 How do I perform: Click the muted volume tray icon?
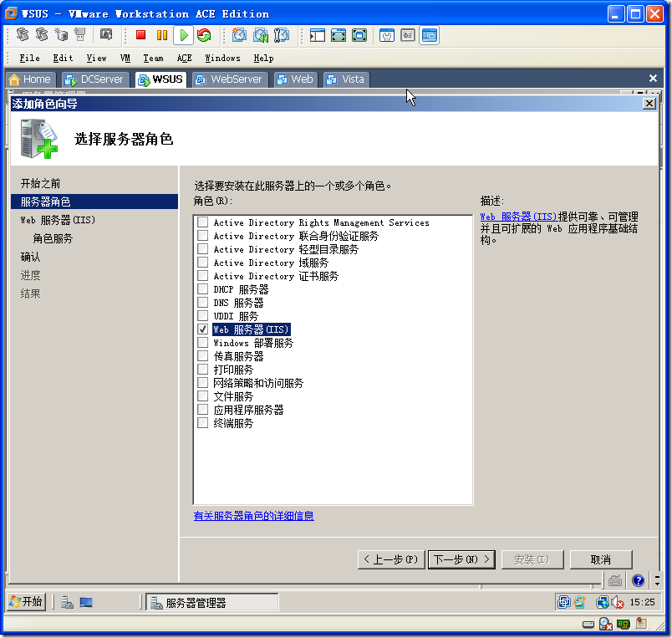617,602
